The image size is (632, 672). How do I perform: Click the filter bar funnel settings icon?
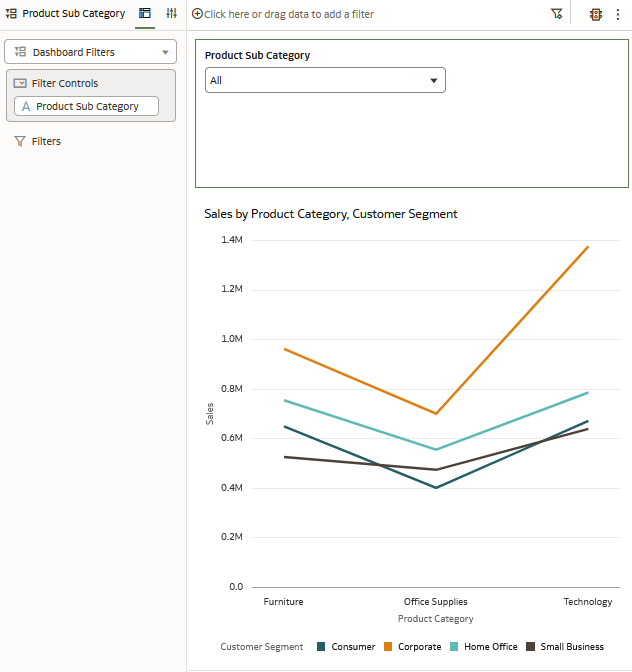(556, 14)
